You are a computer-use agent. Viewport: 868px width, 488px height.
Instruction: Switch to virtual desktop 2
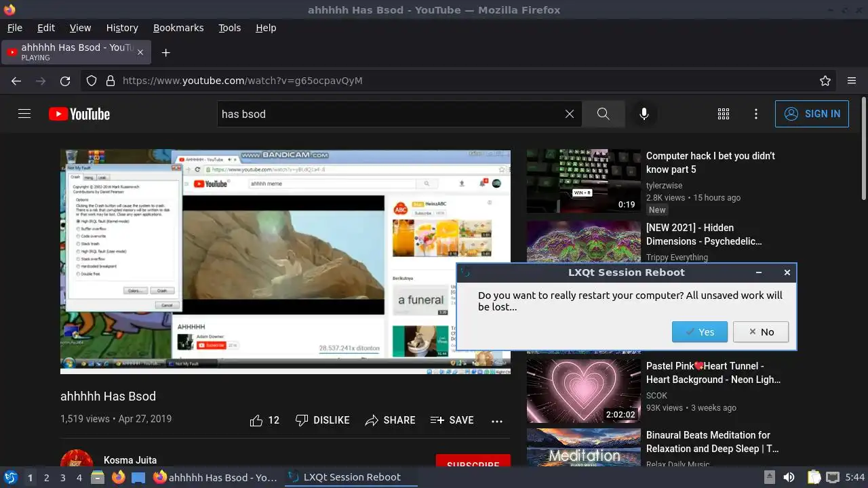click(x=46, y=477)
